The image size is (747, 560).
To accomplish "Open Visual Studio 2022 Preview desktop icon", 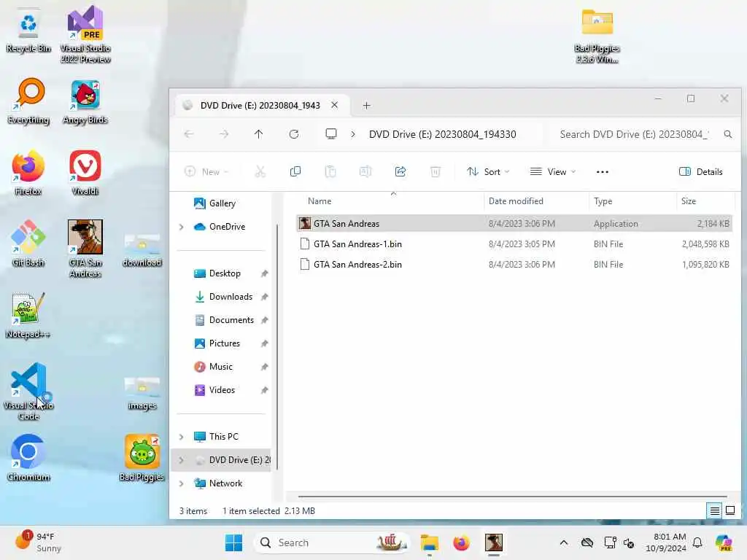I will click(85, 34).
